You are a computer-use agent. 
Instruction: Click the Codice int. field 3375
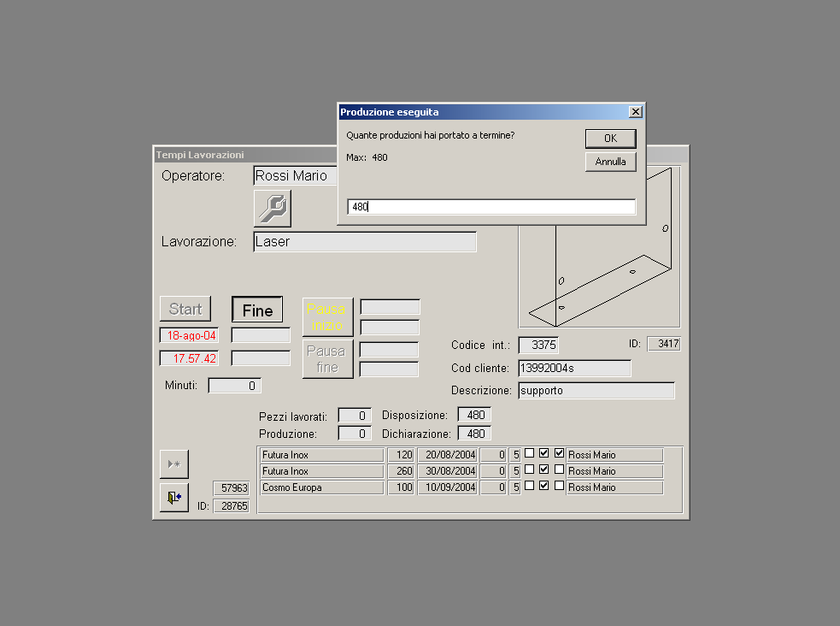(x=538, y=345)
